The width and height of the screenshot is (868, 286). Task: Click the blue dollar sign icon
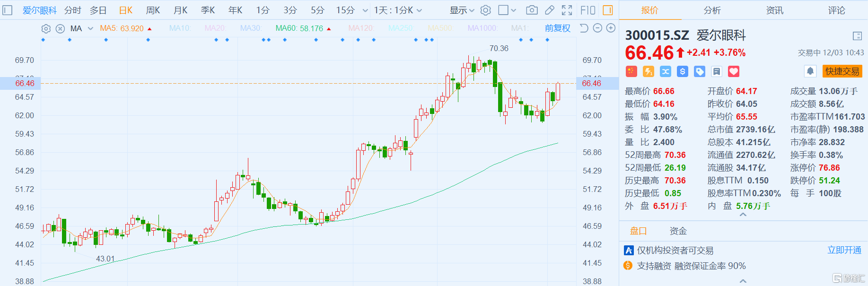point(683,71)
